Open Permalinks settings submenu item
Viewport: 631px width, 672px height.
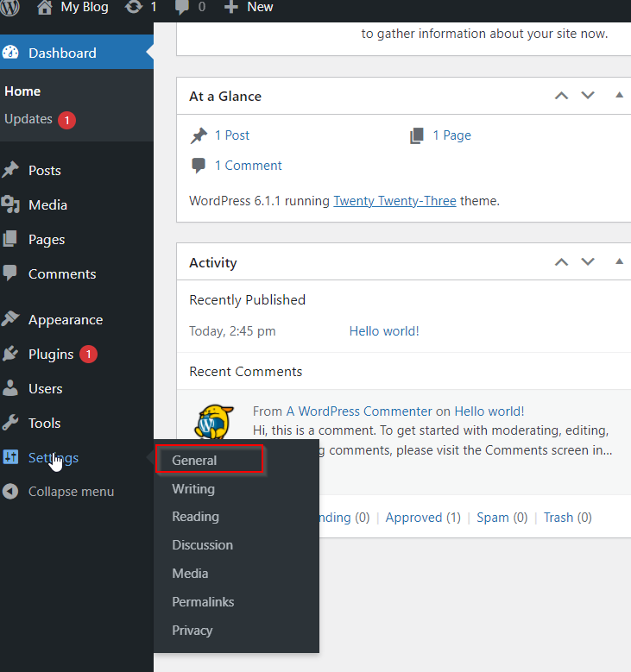point(203,602)
